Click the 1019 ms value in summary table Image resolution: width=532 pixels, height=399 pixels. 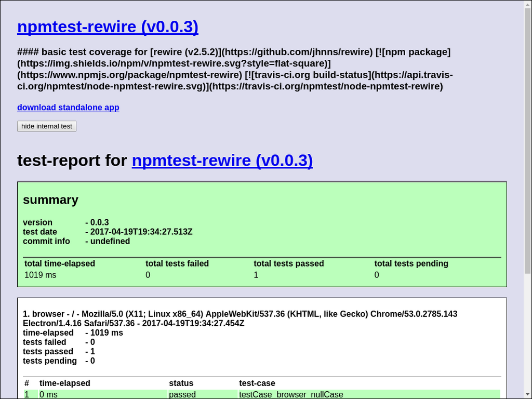click(41, 275)
